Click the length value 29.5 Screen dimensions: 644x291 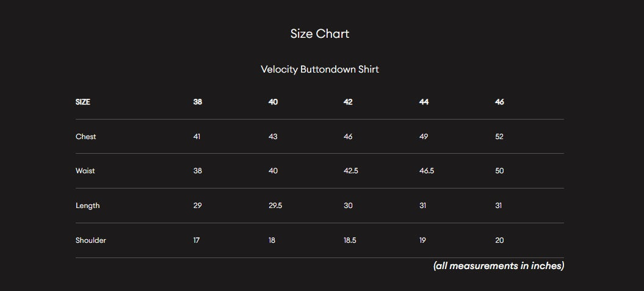pos(275,206)
